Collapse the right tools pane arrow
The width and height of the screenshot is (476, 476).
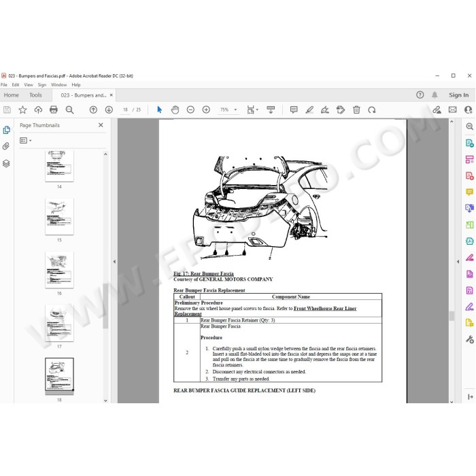(x=458, y=261)
